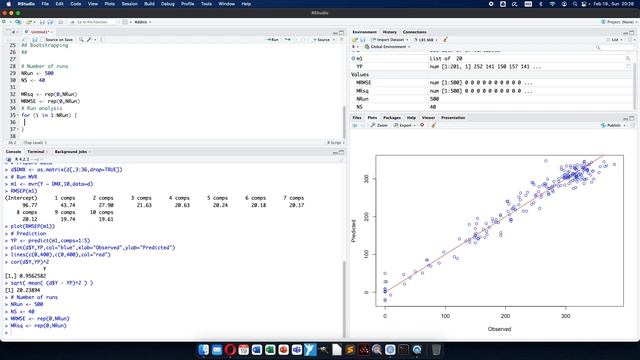Open the Addins dropdown

142,22
